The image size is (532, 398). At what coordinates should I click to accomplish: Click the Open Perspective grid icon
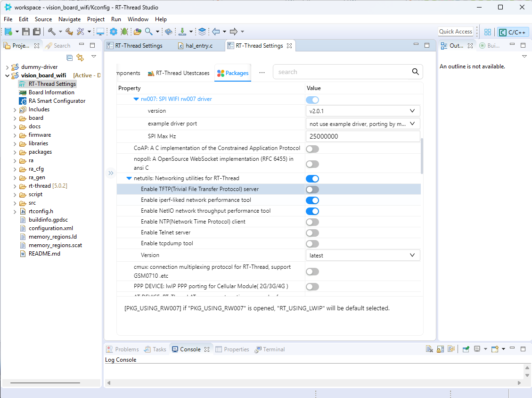488,32
